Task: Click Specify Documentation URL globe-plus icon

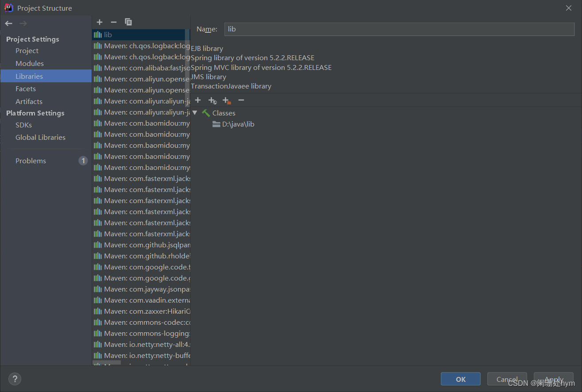Action: [212, 101]
